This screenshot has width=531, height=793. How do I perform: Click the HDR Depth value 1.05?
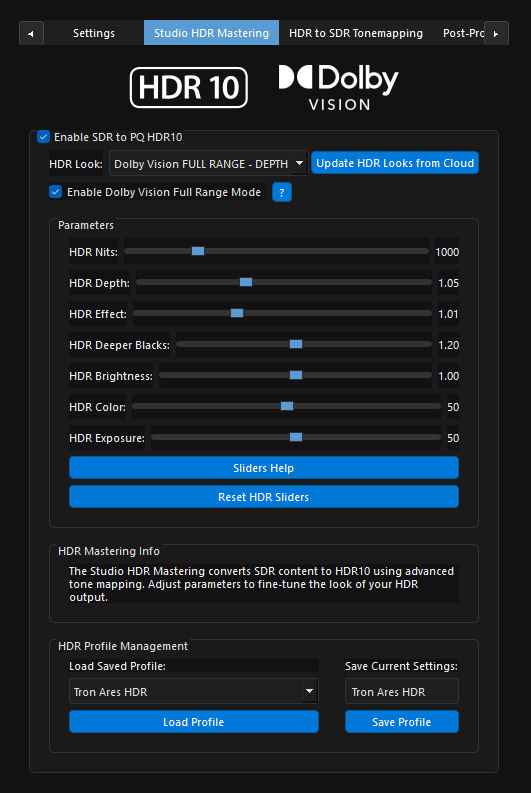pyautogui.click(x=449, y=283)
